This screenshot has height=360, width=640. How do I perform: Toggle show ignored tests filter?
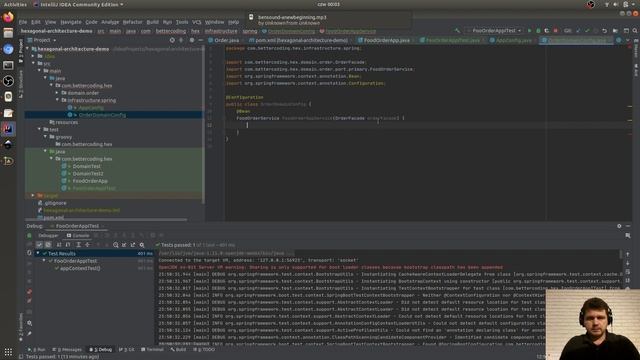[48, 245]
